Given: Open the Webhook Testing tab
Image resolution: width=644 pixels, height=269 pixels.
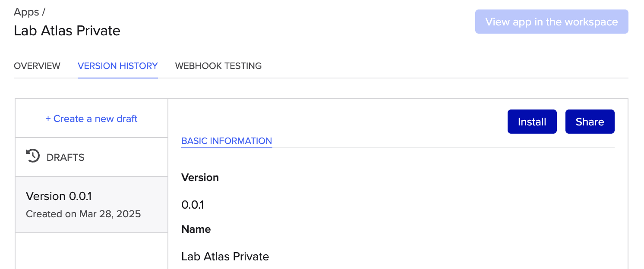Looking at the screenshot, I should click(218, 66).
